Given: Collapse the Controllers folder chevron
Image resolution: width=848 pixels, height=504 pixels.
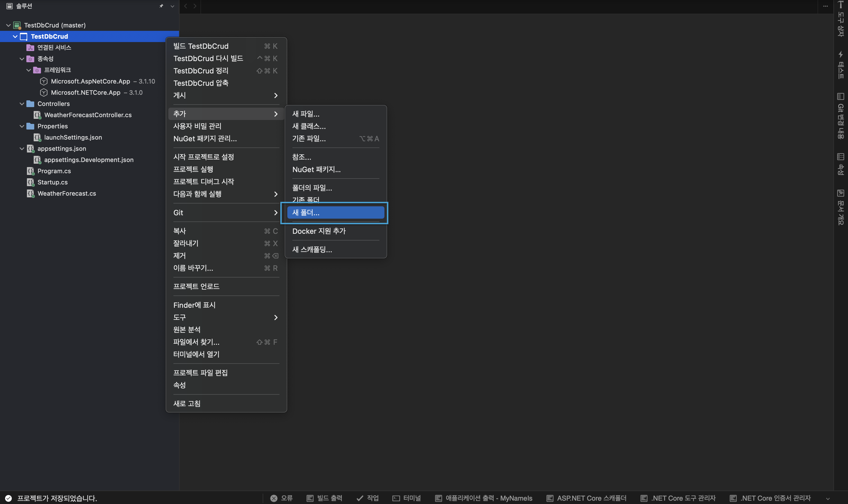Looking at the screenshot, I should click(x=22, y=104).
